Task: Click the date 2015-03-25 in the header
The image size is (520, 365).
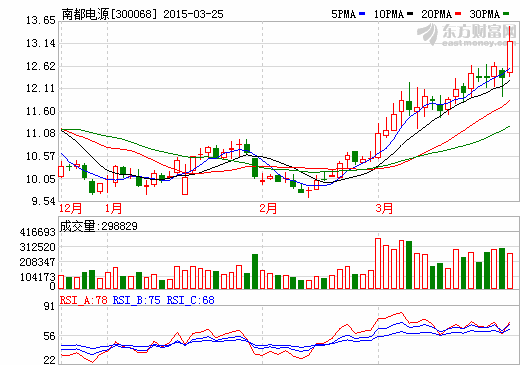Action: [193, 14]
